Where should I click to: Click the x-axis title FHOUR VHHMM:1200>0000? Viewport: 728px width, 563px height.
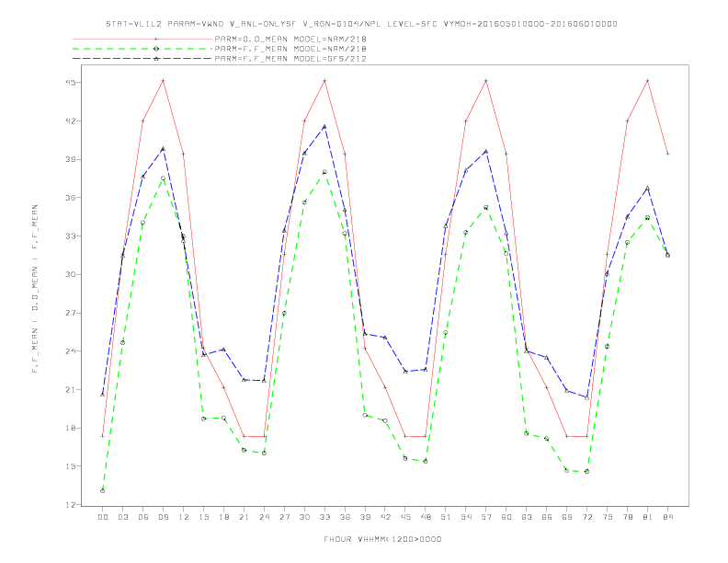[x=382, y=539]
